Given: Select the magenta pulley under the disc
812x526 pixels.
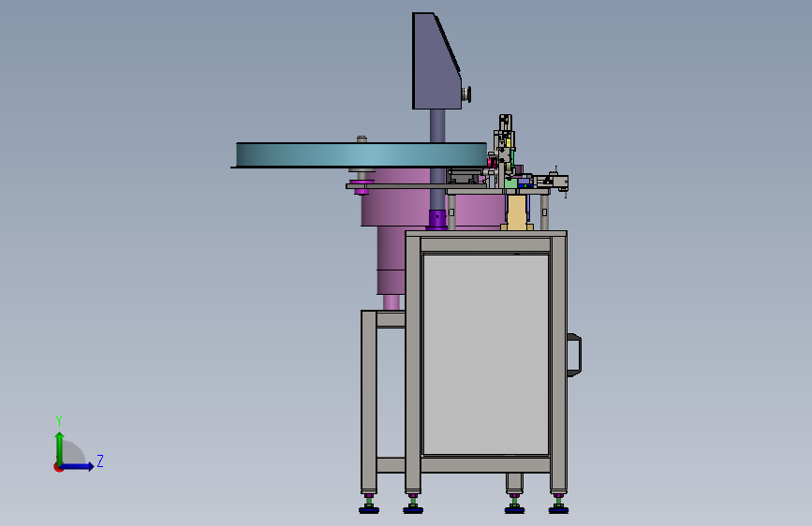Looking at the screenshot, I should (361, 186).
